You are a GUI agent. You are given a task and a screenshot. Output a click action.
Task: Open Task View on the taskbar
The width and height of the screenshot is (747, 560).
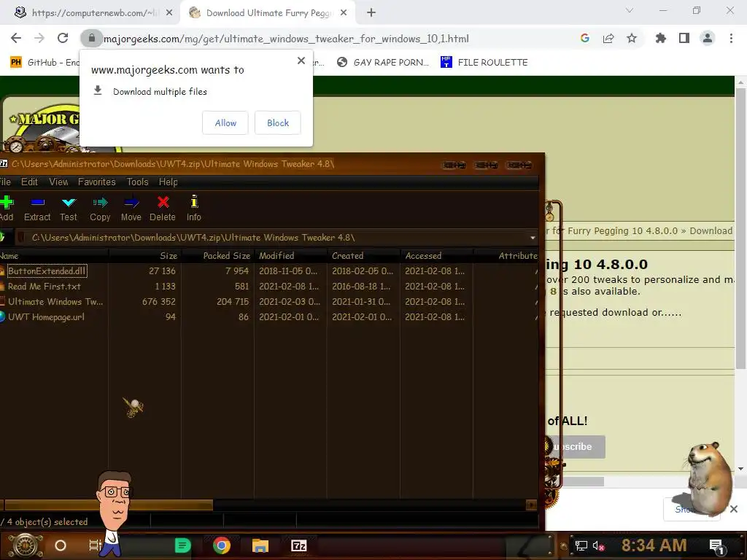click(95, 545)
